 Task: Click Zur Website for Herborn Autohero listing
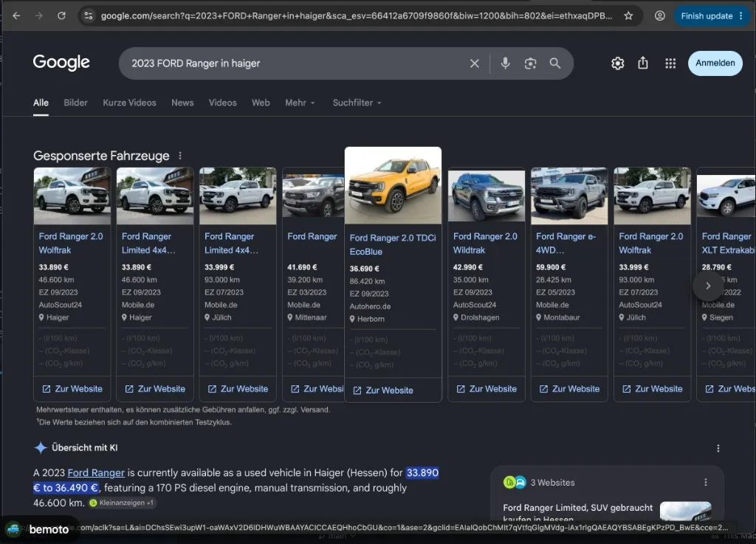(383, 390)
